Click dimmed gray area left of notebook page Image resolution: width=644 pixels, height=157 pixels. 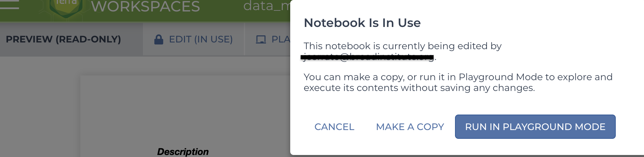(40, 108)
